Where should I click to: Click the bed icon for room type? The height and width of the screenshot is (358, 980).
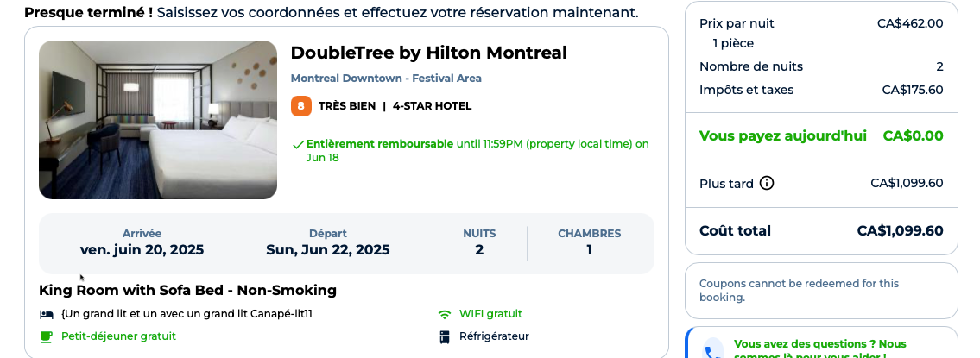click(47, 314)
